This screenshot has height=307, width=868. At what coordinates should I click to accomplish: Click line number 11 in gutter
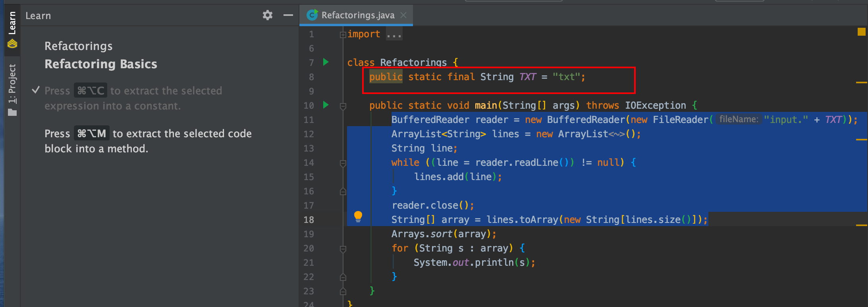(309, 119)
